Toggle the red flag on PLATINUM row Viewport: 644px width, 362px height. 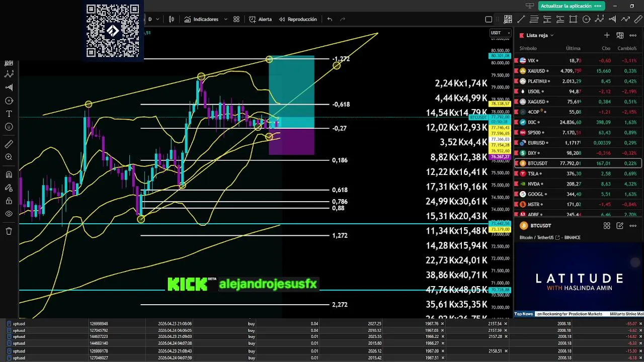click(x=516, y=81)
